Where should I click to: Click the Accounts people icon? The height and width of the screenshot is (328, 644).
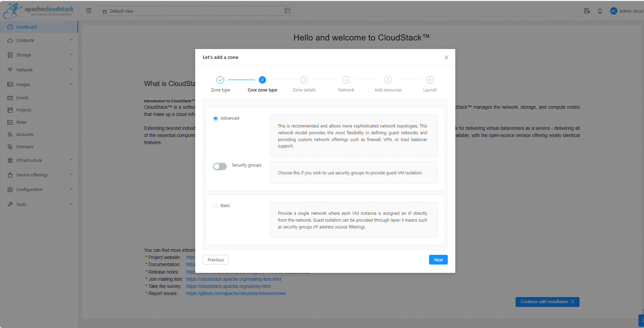point(10,135)
